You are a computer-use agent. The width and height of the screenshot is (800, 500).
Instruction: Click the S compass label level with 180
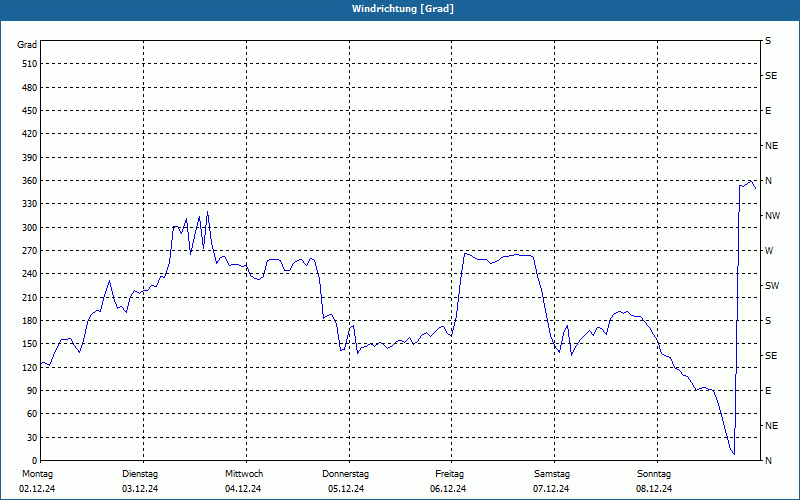[768, 320]
